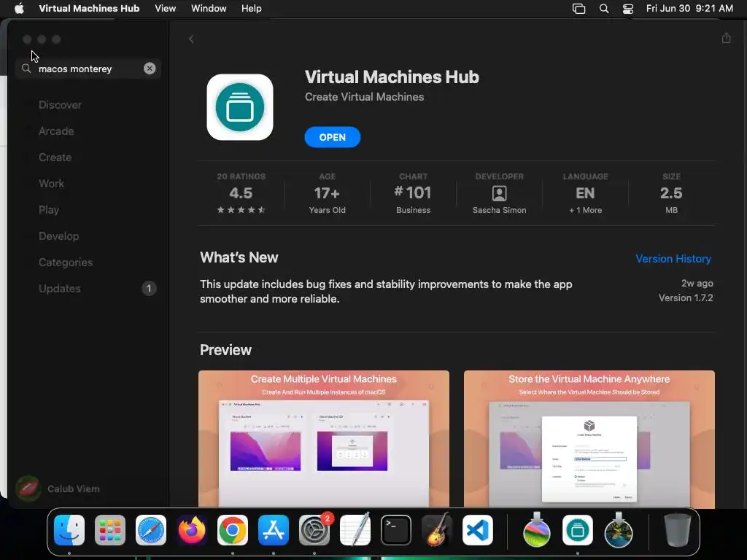The image size is (747, 560).
Task: Open macOS Sonoma installer in the Dock
Action: click(537, 530)
